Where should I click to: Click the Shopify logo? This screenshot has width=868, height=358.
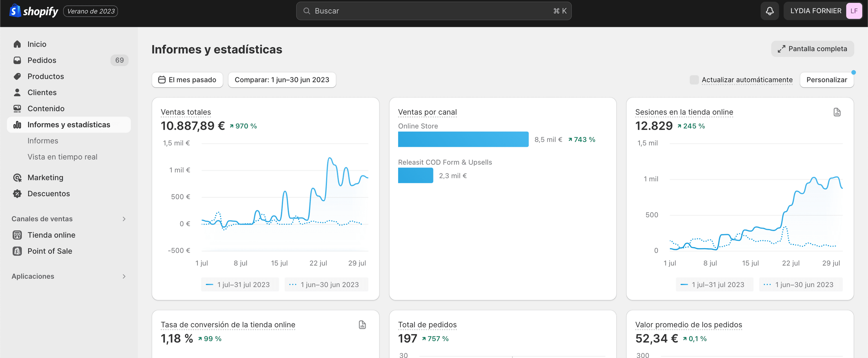coord(34,11)
